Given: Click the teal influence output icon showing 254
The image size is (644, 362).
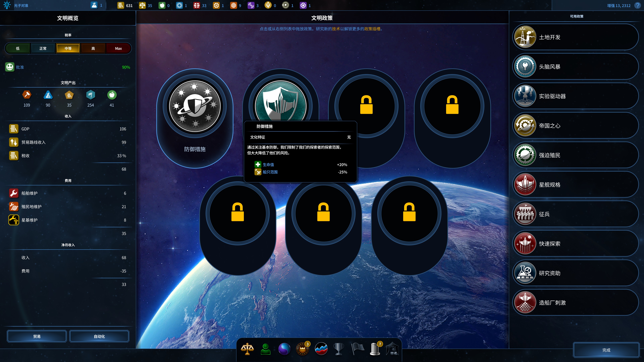Looking at the screenshot, I should (x=91, y=95).
